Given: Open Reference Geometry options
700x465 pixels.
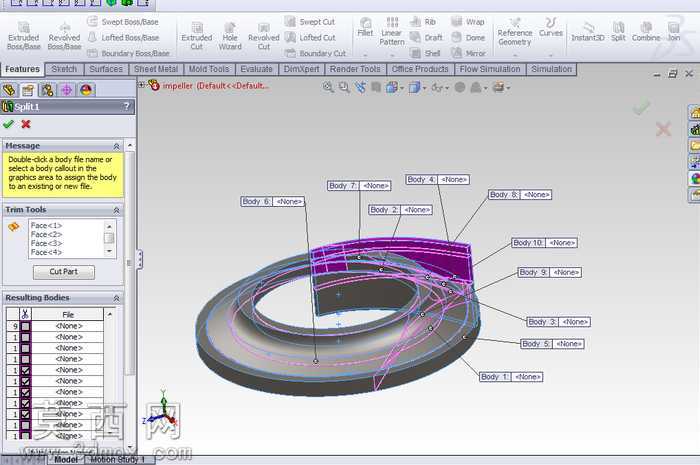Looking at the screenshot, I should (x=515, y=32).
